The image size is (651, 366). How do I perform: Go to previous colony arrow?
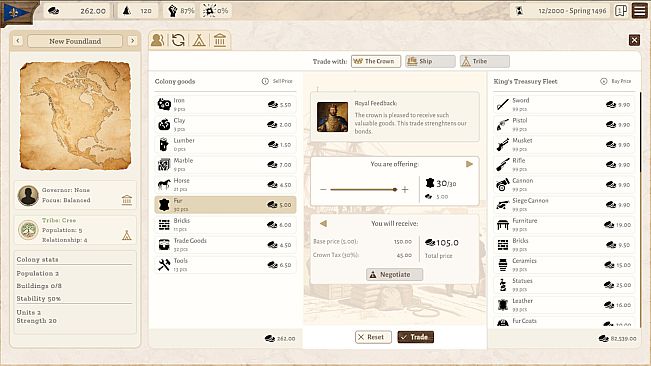(18, 41)
